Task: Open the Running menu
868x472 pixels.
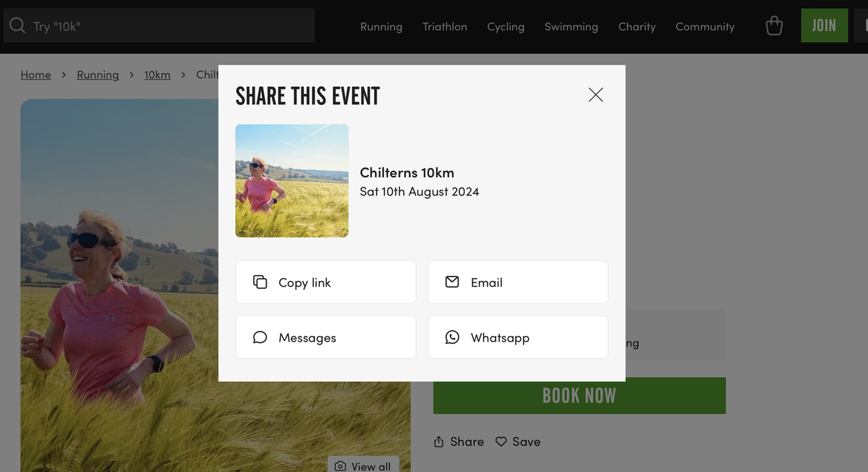Action: pyautogui.click(x=381, y=27)
